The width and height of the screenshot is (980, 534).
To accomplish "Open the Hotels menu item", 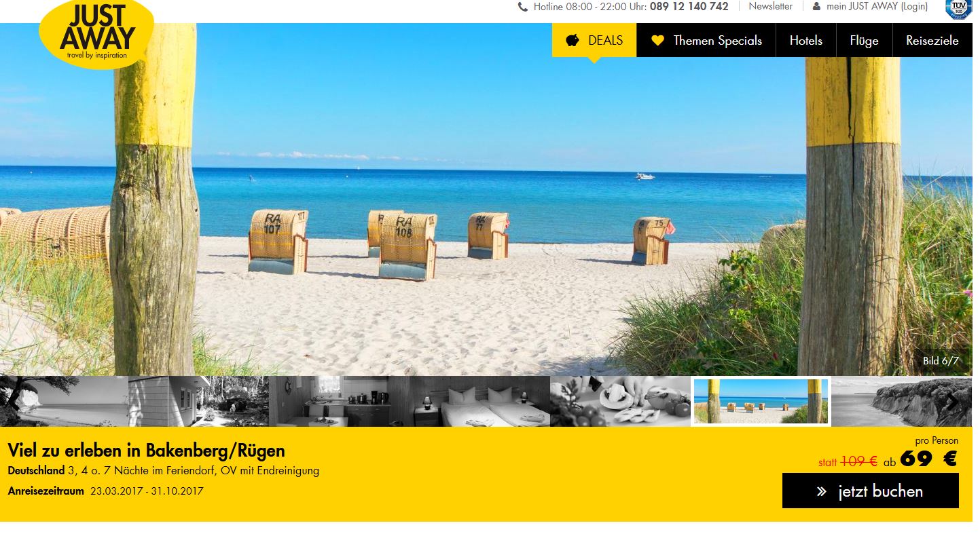I will 806,40.
